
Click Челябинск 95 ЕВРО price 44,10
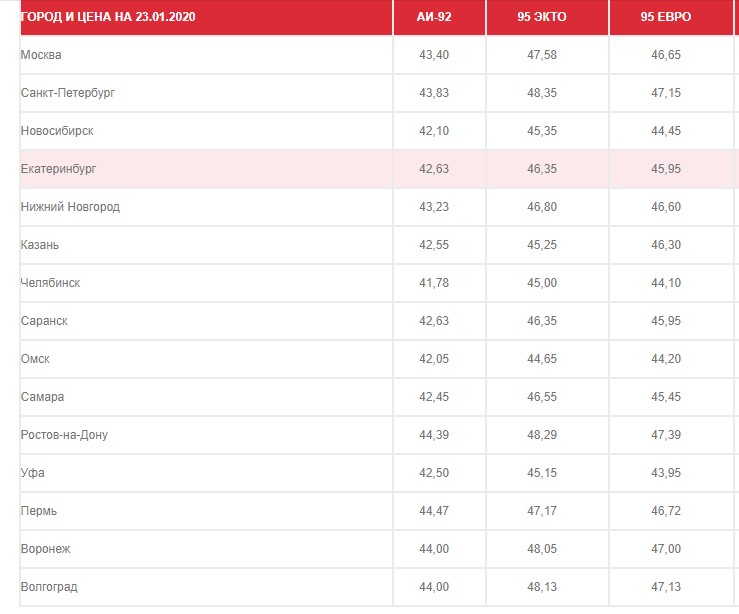[x=666, y=283]
